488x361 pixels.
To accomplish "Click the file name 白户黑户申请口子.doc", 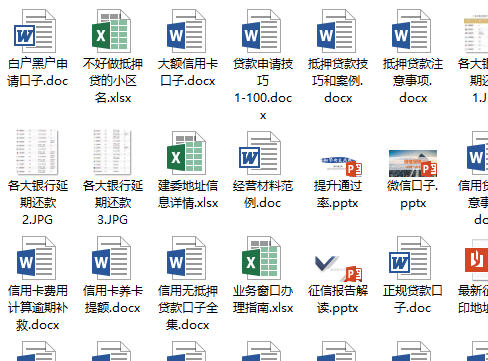I will click(38, 72).
